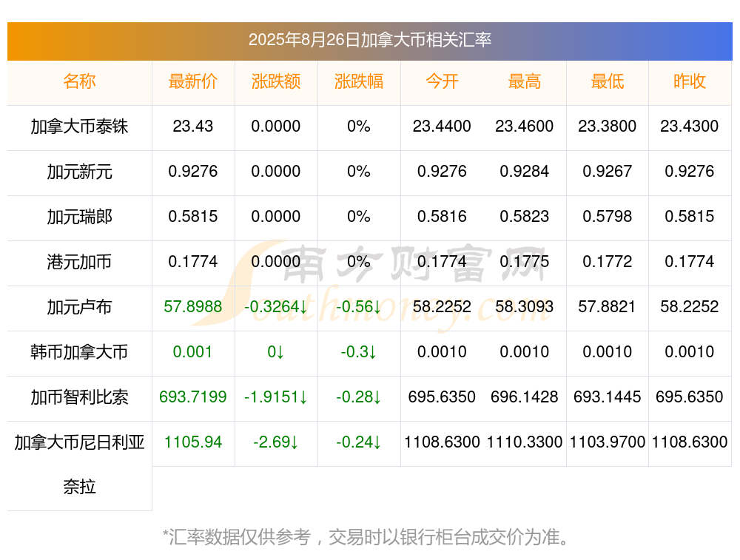Click the change percent -0.3↓
Screen dimensions: 740x560
pos(359,352)
